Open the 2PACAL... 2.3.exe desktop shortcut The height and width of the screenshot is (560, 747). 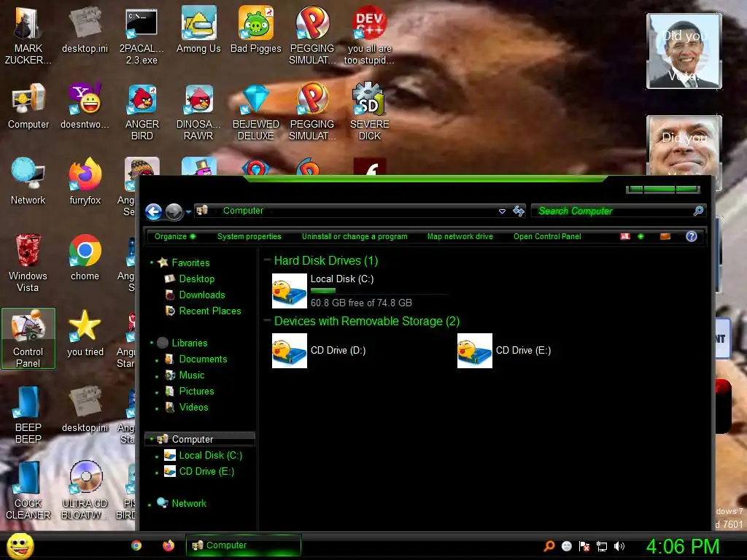pos(142,36)
